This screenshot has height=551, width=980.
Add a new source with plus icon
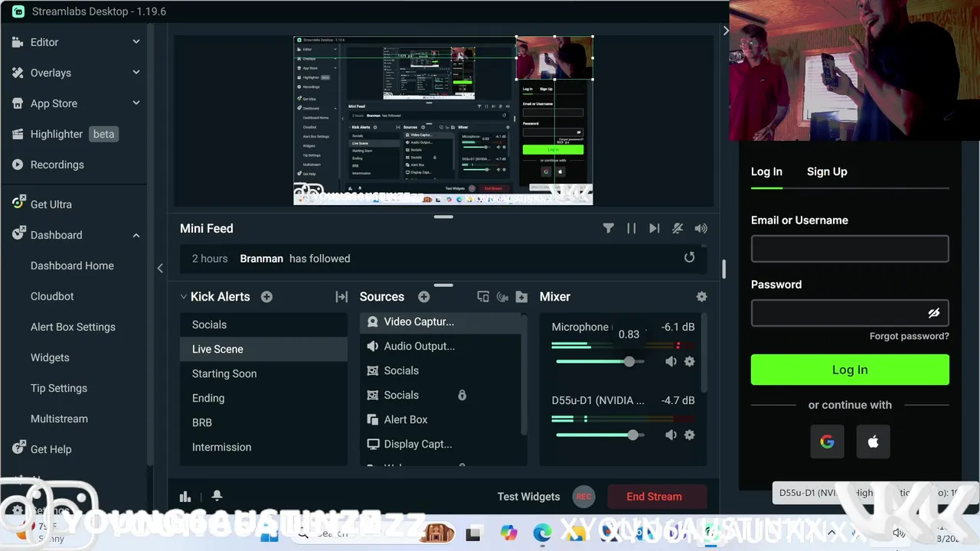[x=423, y=296]
